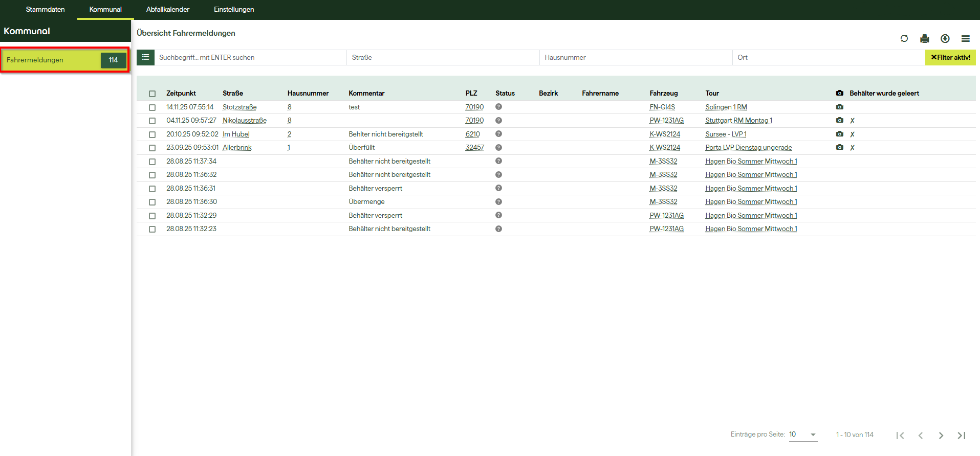Screen dimensions: 980x456
Task: Remove the active filter via Filter aktiv! button
Action: [x=950, y=57]
